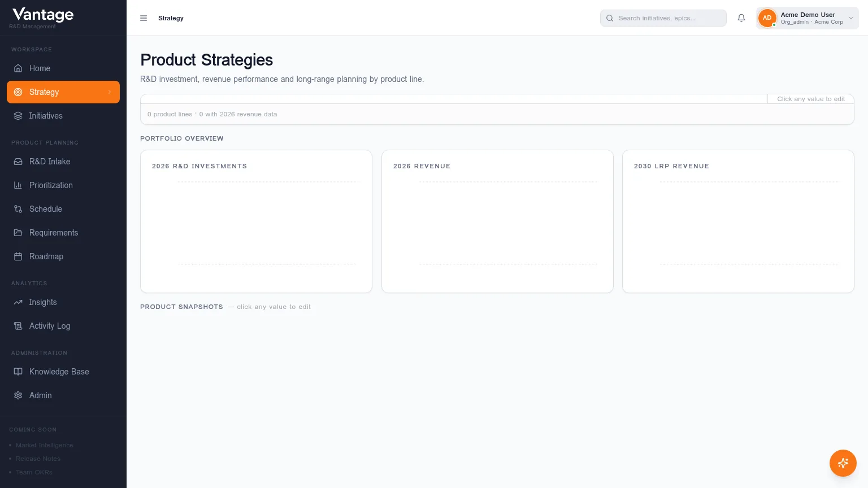Viewport: 868px width, 488px height.
Task: Expand the Strategy menu chevron
Action: pyautogui.click(x=110, y=92)
